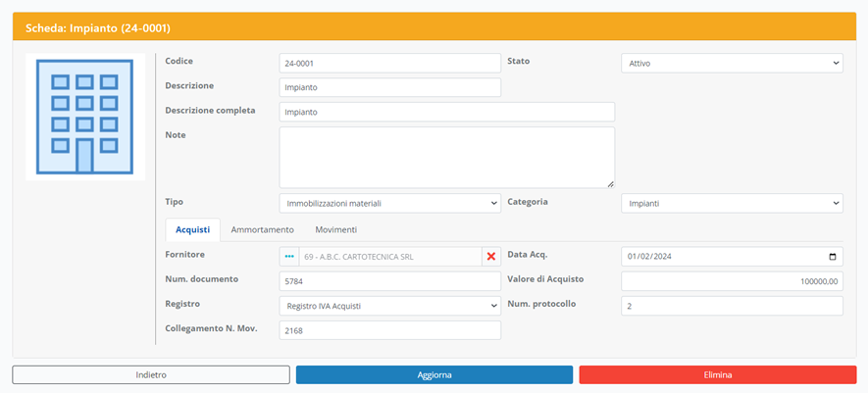Open the Tipo dropdown

pos(389,204)
